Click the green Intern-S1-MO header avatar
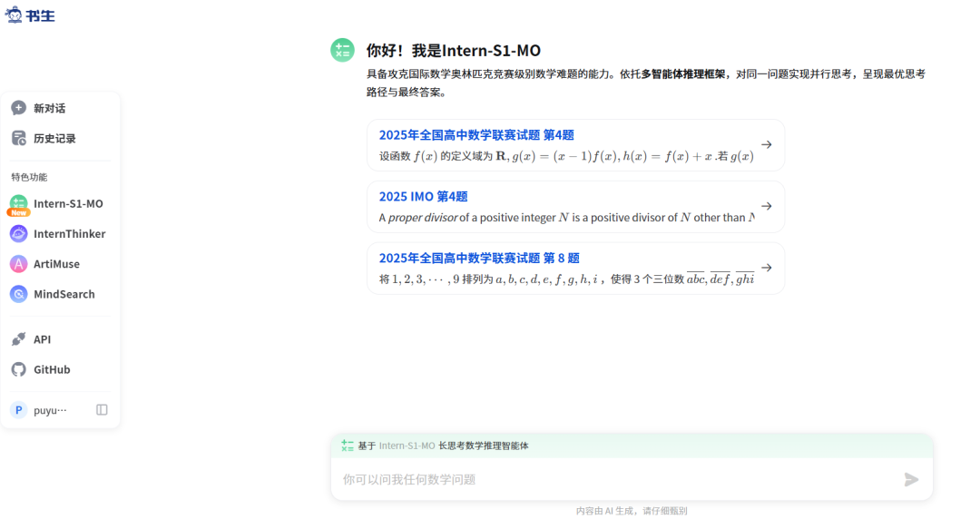Screen dimensions: 980x519 coord(342,50)
